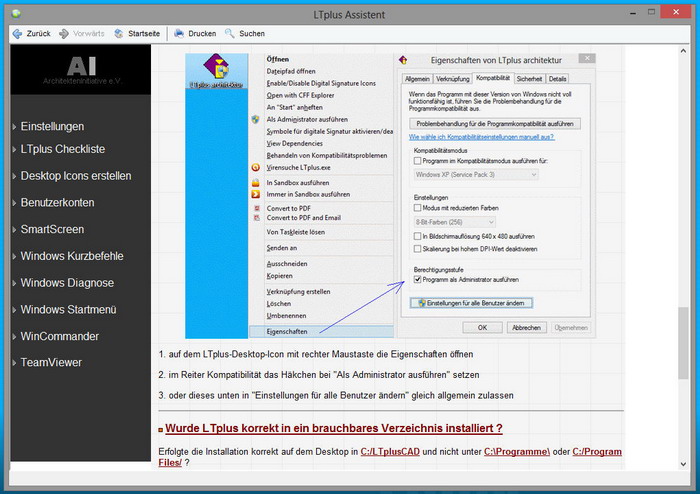This screenshot has height=494, width=700.
Task: Expand the Windows Kurzbefehle arrow
Action: [14, 257]
